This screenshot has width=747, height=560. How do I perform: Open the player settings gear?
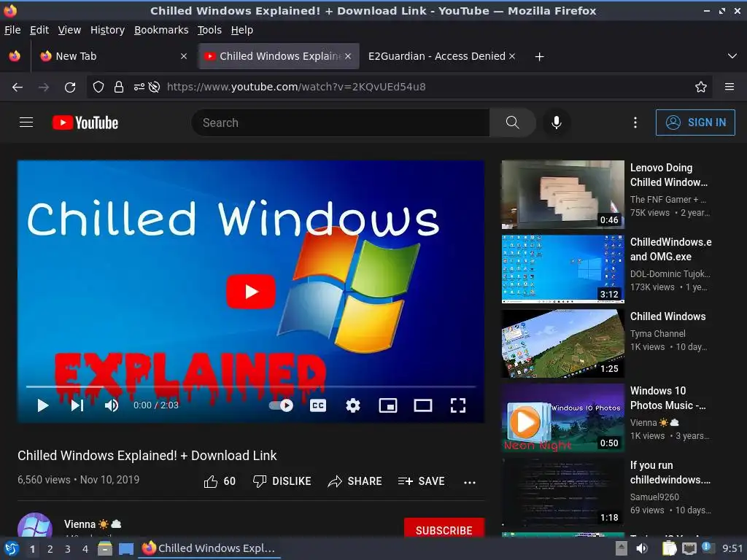(353, 405)
